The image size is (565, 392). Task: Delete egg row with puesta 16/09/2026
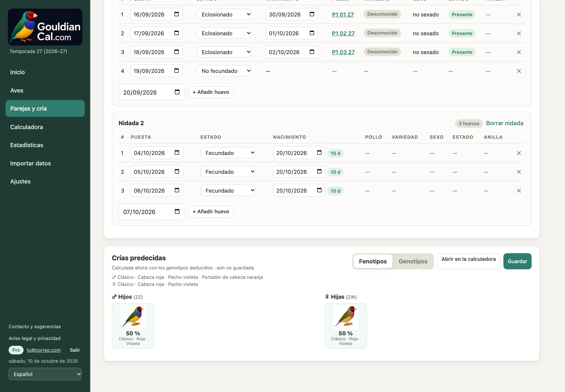pyautogui.click(x=519, y=15)
